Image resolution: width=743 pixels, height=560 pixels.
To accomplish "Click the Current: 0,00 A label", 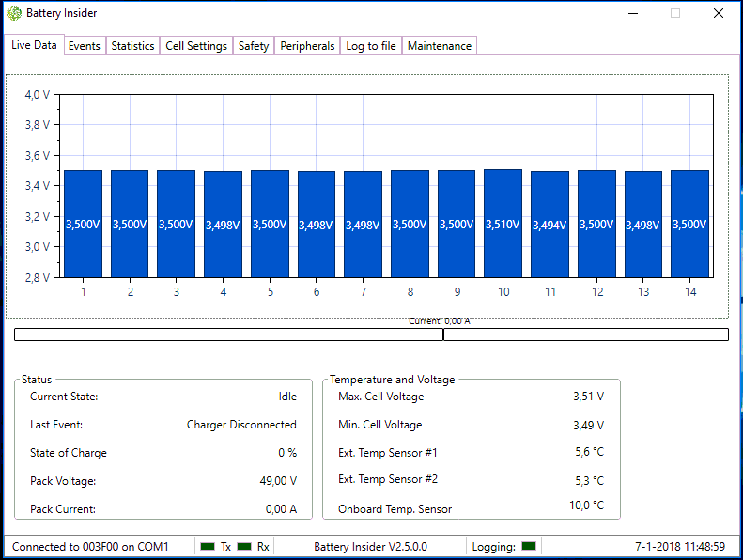I will pyautogui.click(x=440, y=321).
